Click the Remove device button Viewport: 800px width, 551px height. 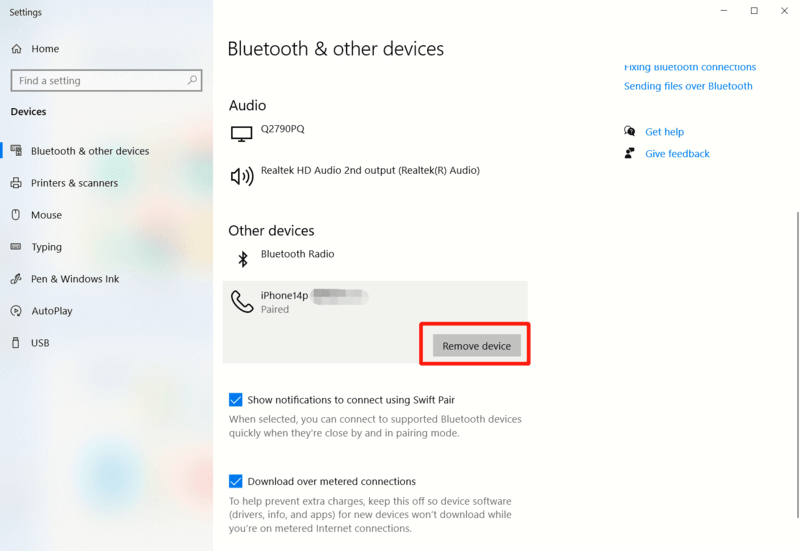tap(477, 345)
